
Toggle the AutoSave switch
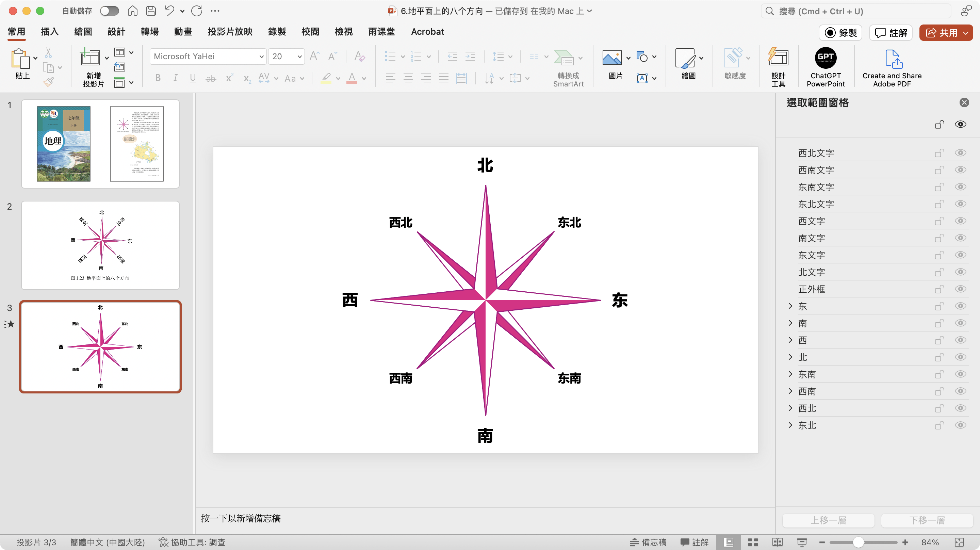[x=110, y=11]
